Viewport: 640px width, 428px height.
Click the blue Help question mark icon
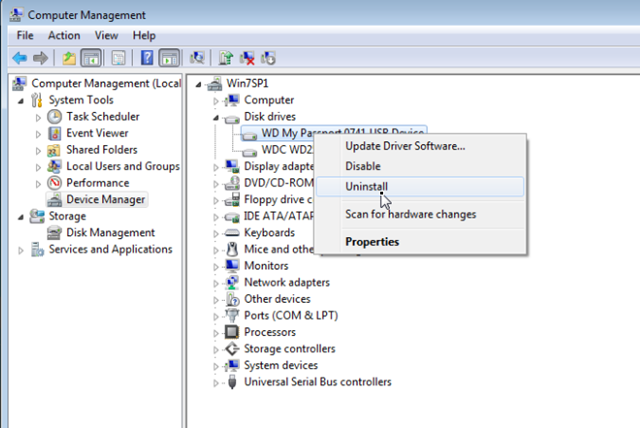coord(147,58)
